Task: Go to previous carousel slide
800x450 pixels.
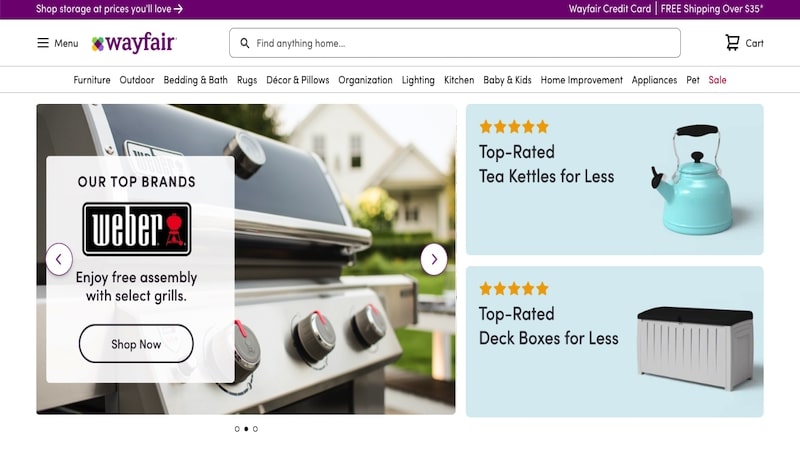Action: tap(59, 259)
